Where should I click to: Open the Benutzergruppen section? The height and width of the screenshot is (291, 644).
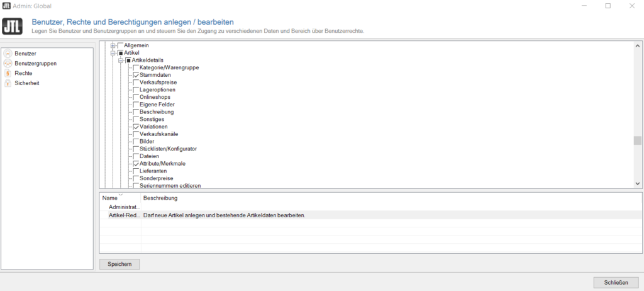(x=35, y=64)
